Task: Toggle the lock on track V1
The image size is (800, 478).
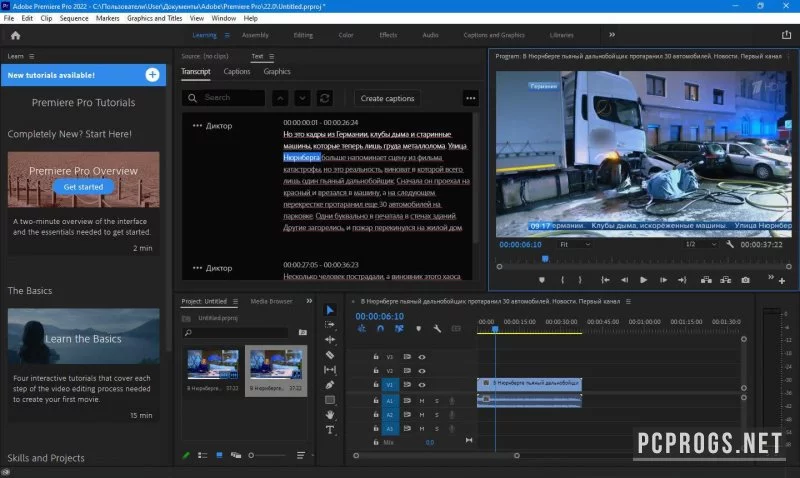Action: (376, 385)
